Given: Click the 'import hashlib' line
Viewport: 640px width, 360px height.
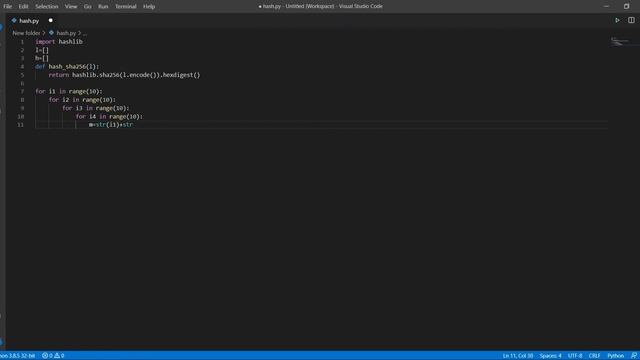Looking at the screenshot, I should [x=59, y=42].
